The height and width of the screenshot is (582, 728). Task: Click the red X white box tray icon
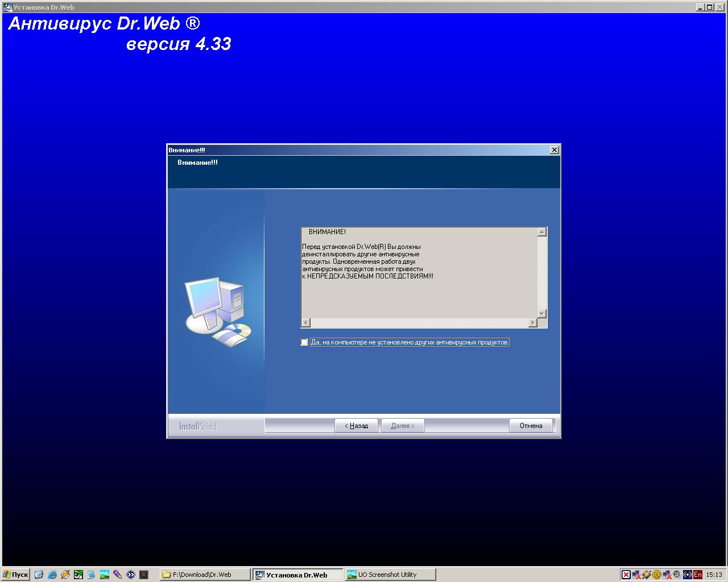click(626, 575)
